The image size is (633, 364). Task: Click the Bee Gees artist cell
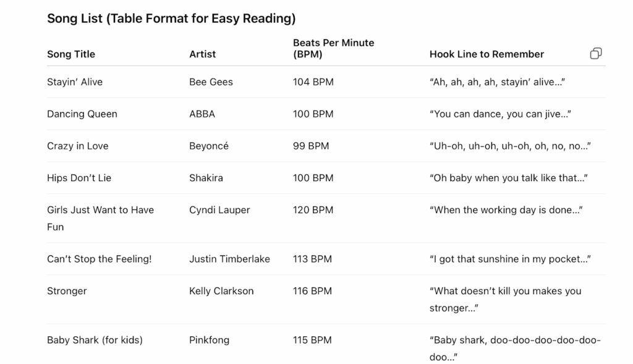211,82
